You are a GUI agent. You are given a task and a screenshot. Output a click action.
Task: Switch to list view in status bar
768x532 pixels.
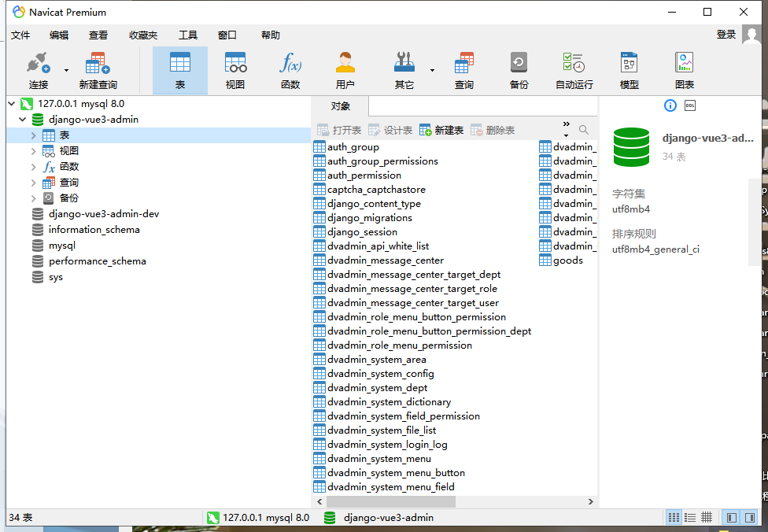click(x=674, y=517)
